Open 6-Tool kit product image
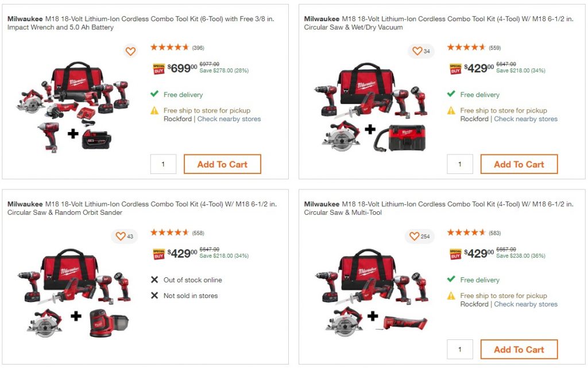The height and width of the screenshot is (368, 588). point(73,106)
